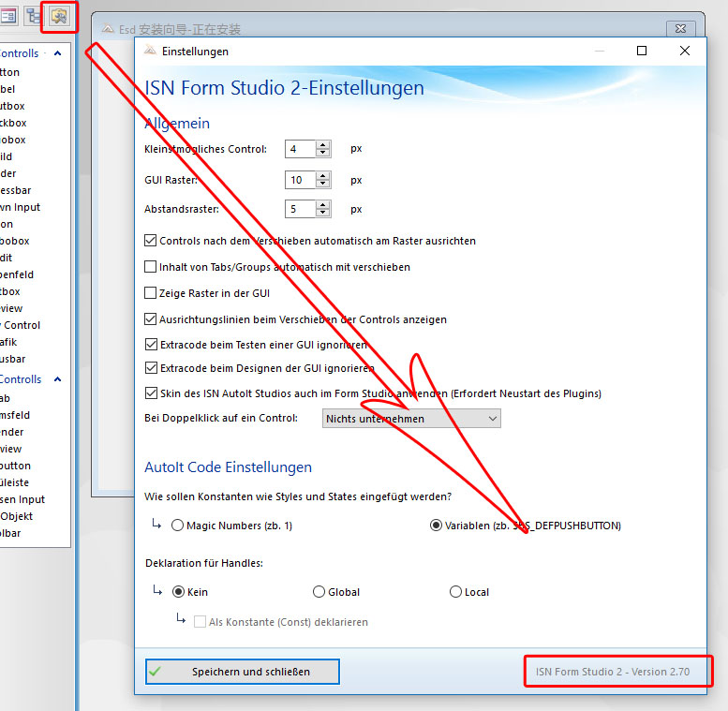Select the 'üleiste' item in the lower controls list
Viewport: 728px width, 711px height.
pos(14,482)
